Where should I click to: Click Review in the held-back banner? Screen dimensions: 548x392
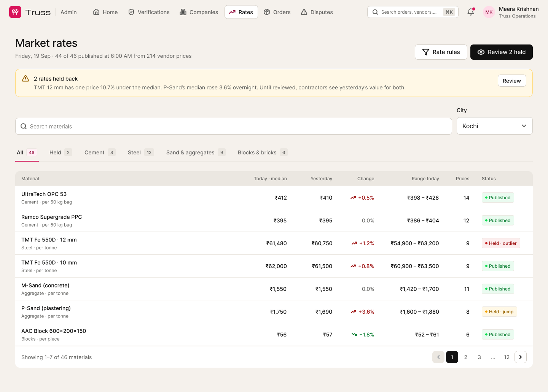coord(512,81)
